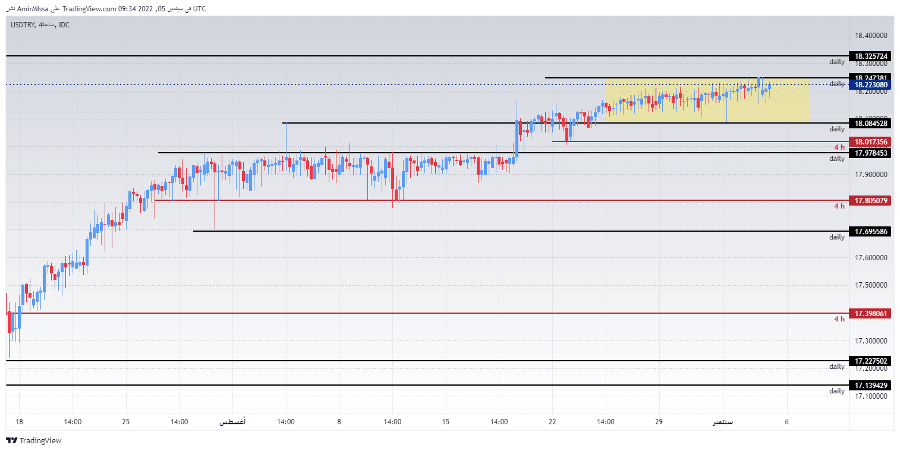
Task: Click the 14:00 label between 8 and 15
Action: (393, 422)
